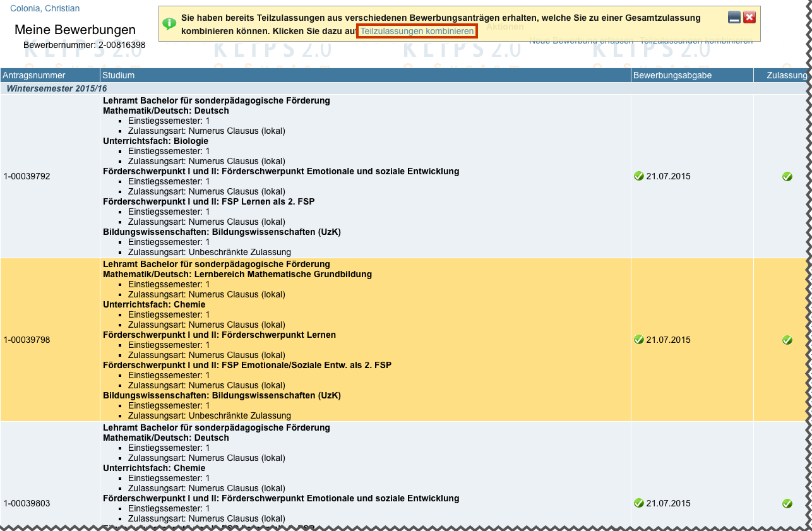The image size is (812, 531).
Task: Click the Studium column header
Action: pyautogui.click(x=365, y=75)
